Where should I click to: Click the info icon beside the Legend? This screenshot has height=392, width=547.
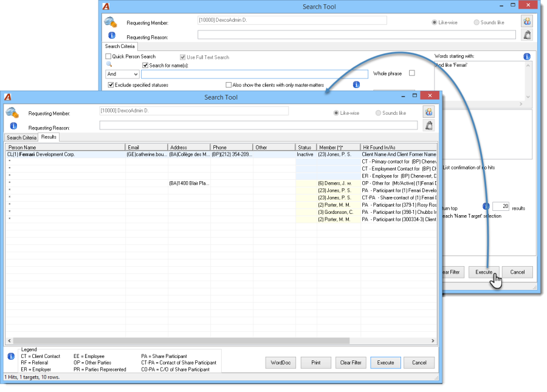click(x=11, y=356)
